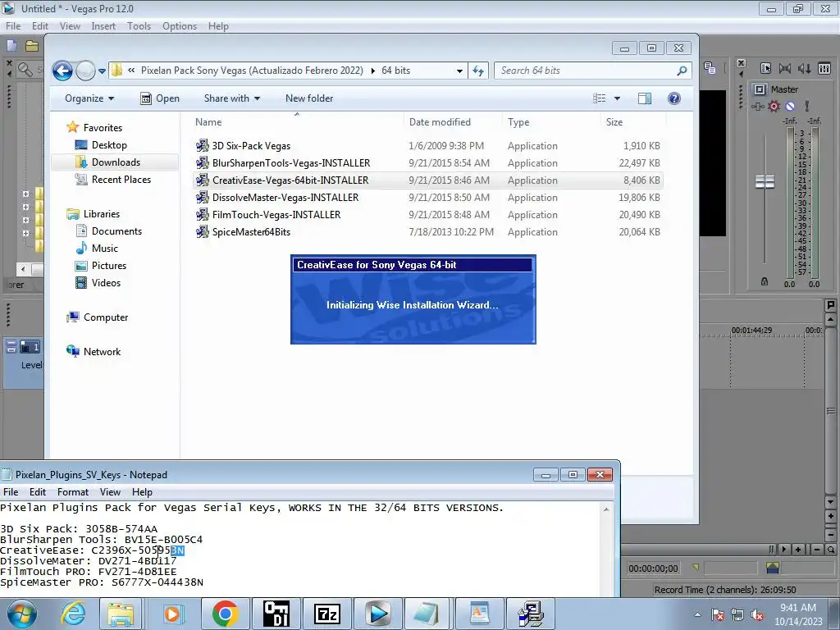Click Downmix output icon in mixer toolbar
840x630 pixels.
click(x=785, y=68)
